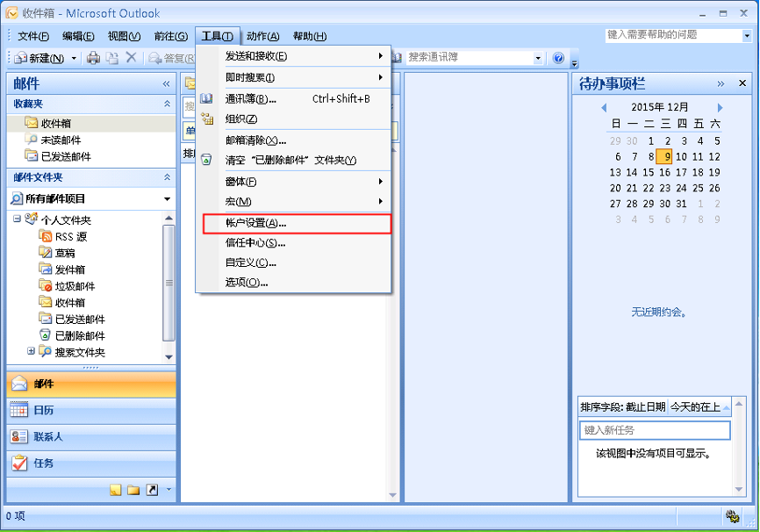760x532 pixels.
Task: Select RSS 源 folder in the folder tree
Action: point(70,237)
